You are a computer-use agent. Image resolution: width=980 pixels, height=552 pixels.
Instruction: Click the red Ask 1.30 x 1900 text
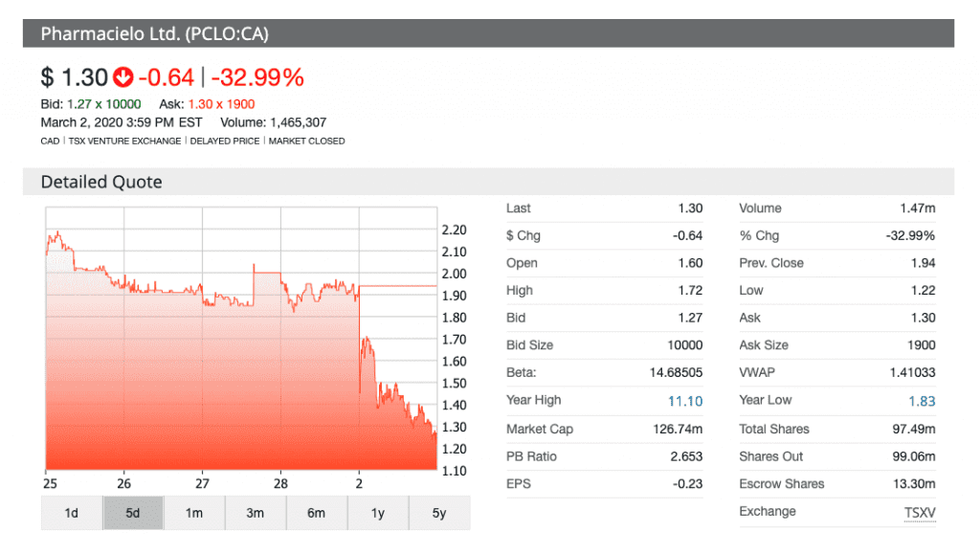point(222,104)
